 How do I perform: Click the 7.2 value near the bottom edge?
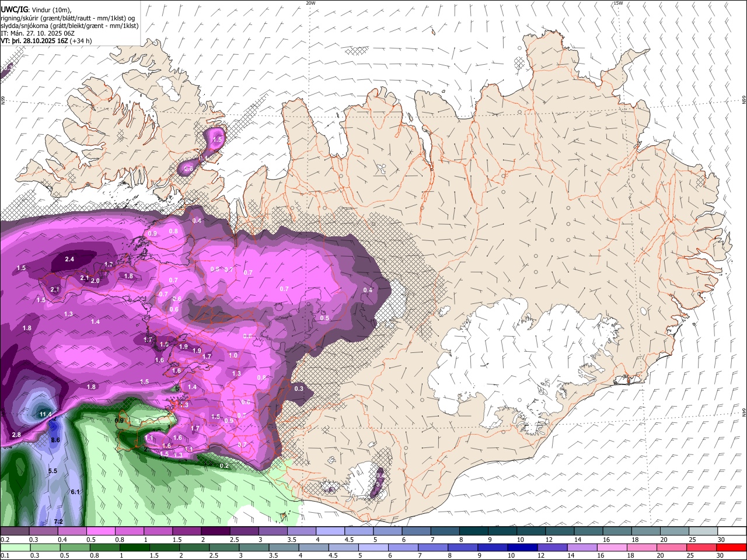click(58, 521)
